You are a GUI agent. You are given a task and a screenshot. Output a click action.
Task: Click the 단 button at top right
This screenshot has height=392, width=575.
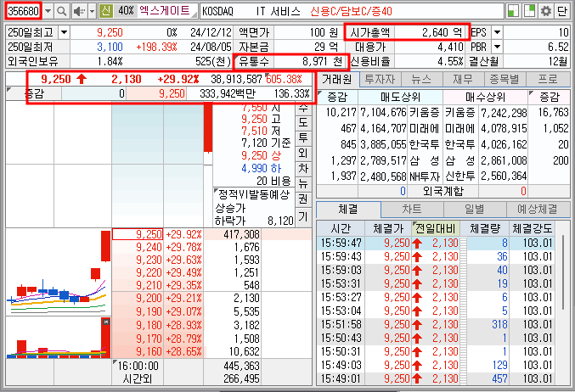[562, 11]
